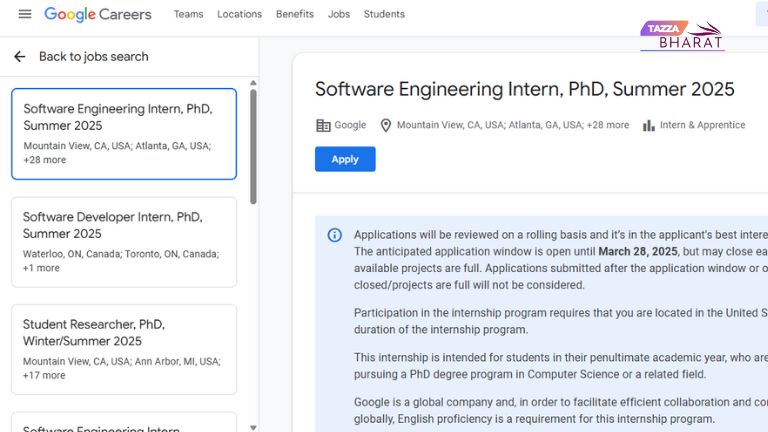
Task: Select the Software Developer Intern, PhD card
Action: [x=124, y=242]
